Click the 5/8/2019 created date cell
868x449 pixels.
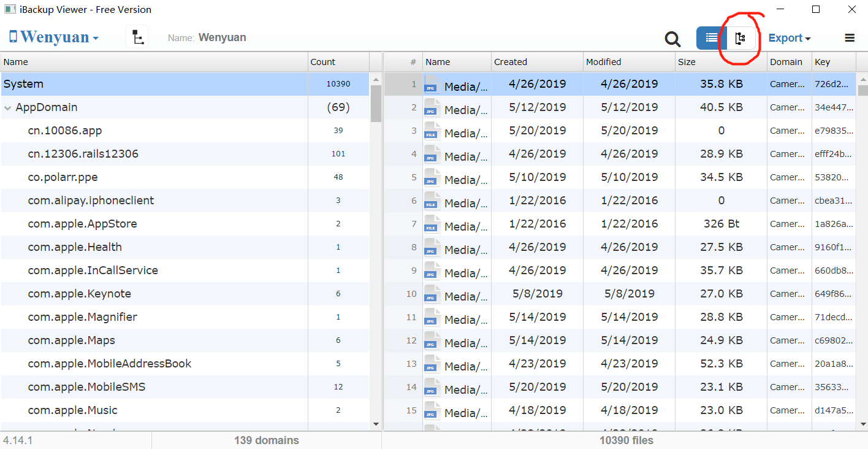pyautogui.click(x=537, y=294)
